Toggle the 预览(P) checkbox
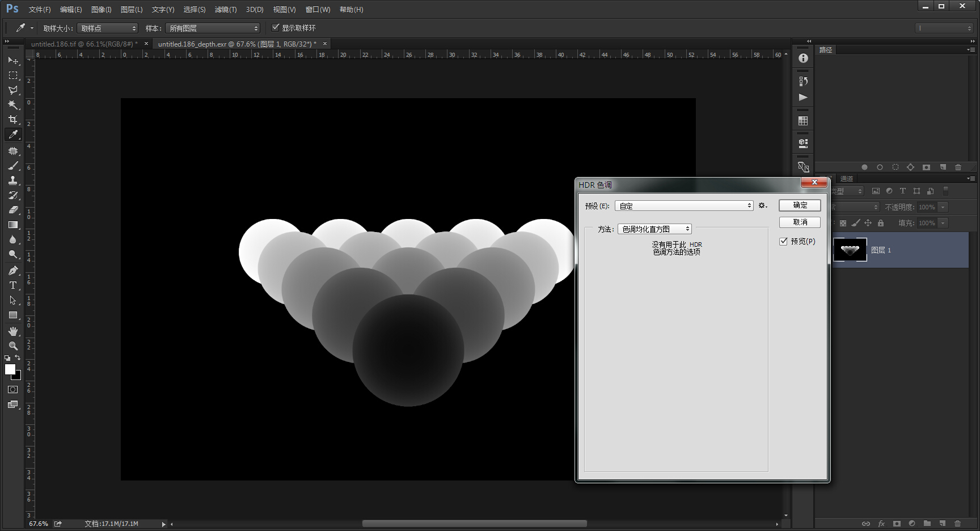Viewport: 980px width, 531px height. pyautogui.click(x=783, y=241)
